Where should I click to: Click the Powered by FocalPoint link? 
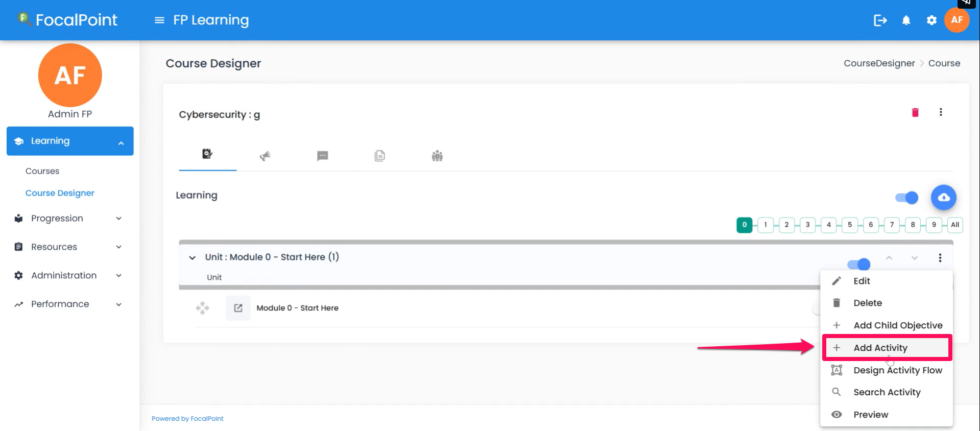point(187,419)
